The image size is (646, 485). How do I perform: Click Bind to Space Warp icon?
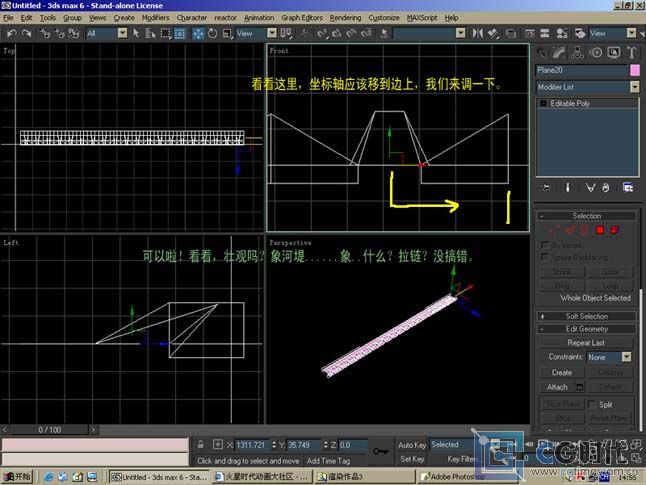(x=74, y=33)
